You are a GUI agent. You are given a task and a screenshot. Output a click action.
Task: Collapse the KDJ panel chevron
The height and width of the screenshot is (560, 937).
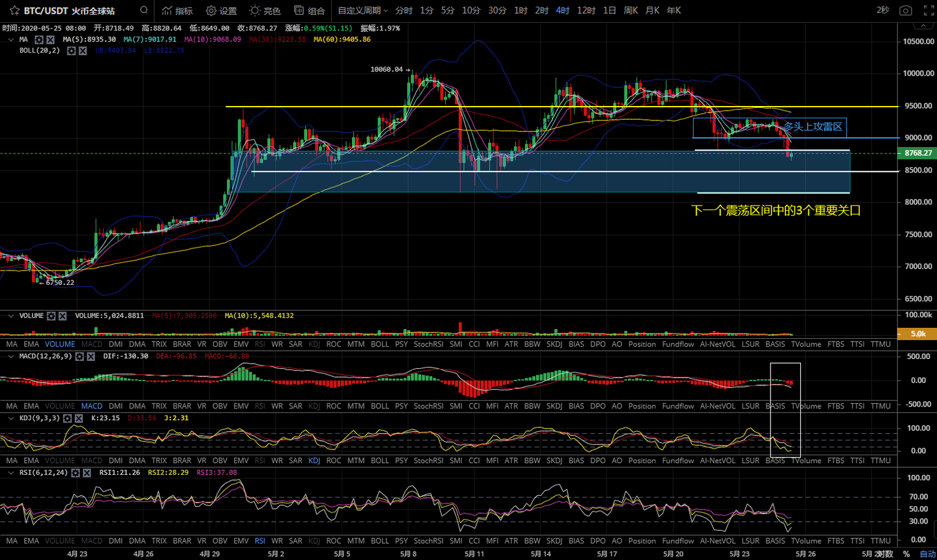[11, 418]
